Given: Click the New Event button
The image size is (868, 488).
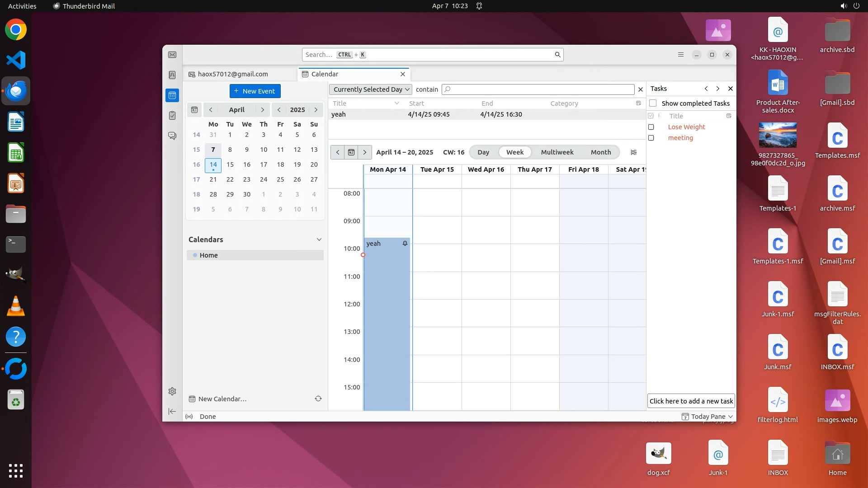Looking at the screenshot, I should point(255,91).
